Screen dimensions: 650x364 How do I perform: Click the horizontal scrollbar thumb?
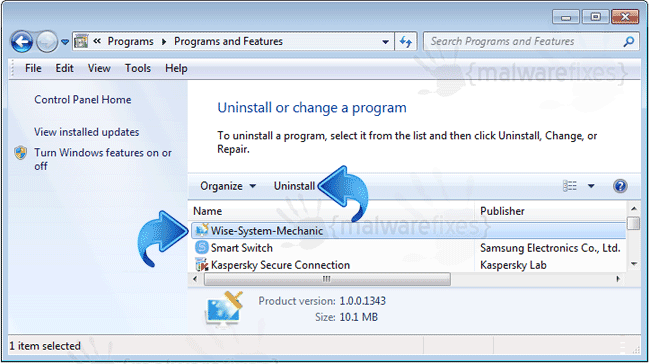point(327,279)
